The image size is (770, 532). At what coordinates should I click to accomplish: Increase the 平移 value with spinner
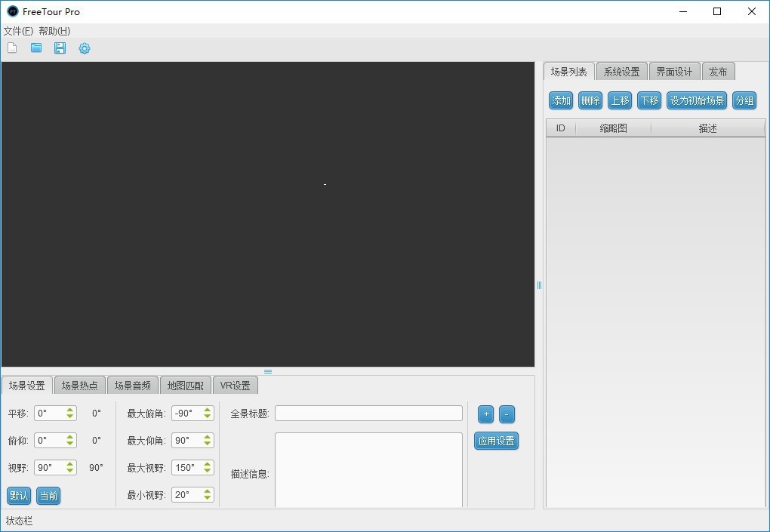tap(70, 411)
